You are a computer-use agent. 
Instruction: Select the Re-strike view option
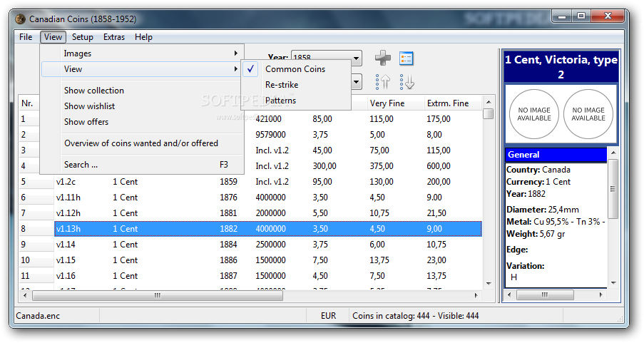coord(296,85)
